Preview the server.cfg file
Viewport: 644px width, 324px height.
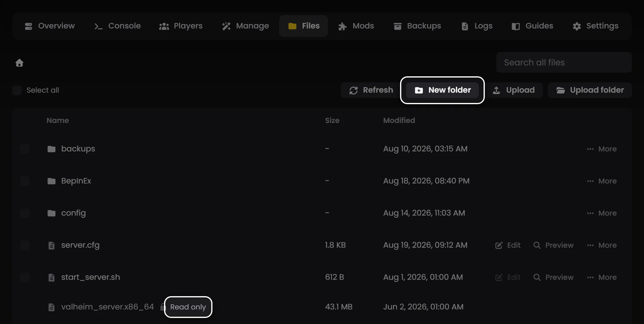tap(554, 245)
